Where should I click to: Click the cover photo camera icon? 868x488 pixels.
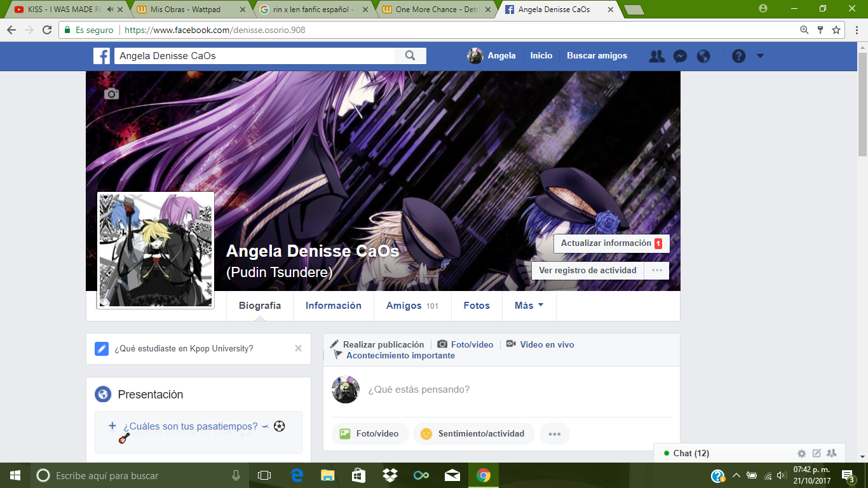tap(112, 94)
